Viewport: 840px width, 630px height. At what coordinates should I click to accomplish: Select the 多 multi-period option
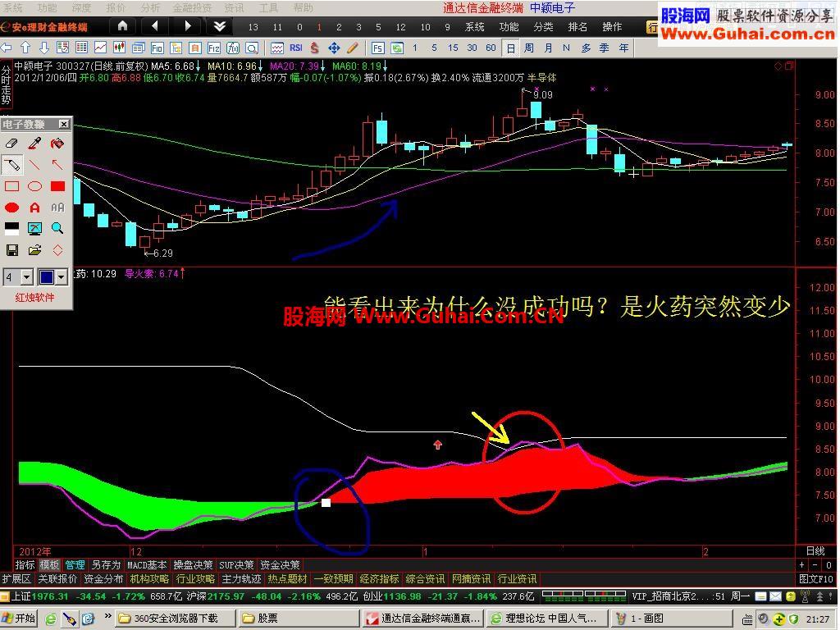586,48
